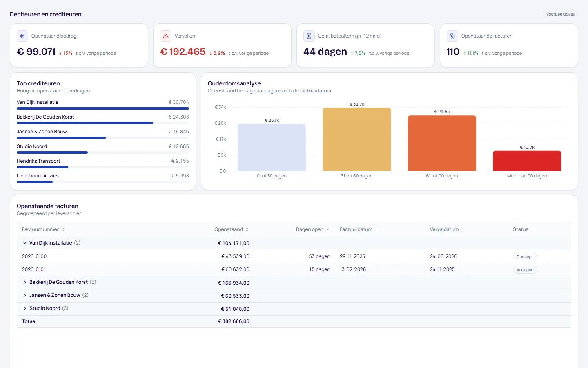Click the € 15.846 amount in Top crediteuren

coord(179,132)
